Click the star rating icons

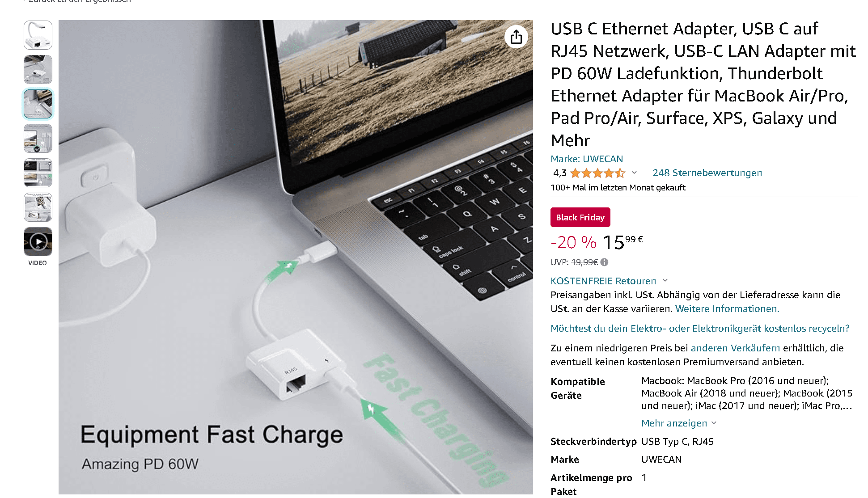click(597, 173)
